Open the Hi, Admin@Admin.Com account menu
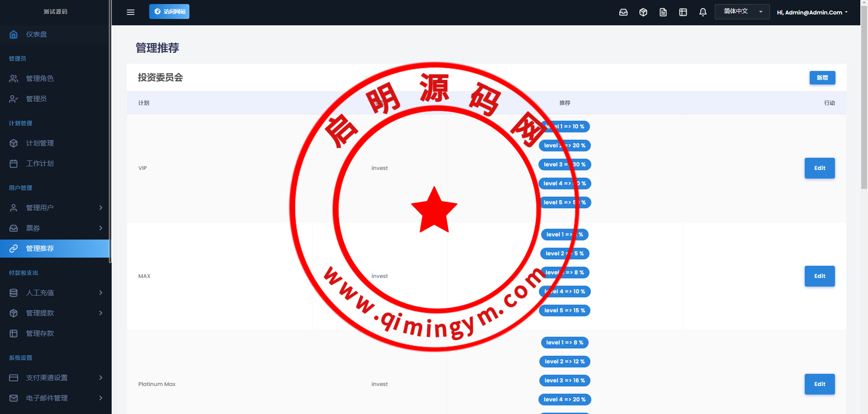The width and height of the screenshot is (868, 414). click(812, 13)
